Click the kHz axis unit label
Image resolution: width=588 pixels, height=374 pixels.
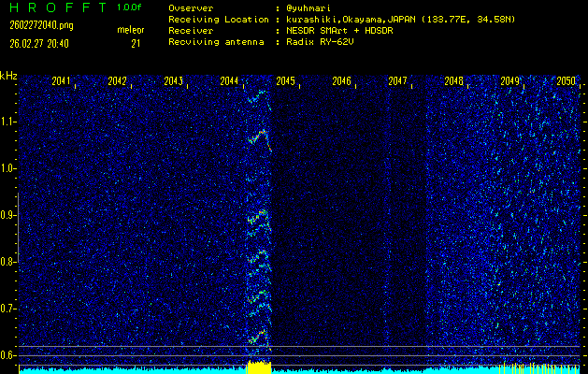pyautogui.click(x=9, y=76)
